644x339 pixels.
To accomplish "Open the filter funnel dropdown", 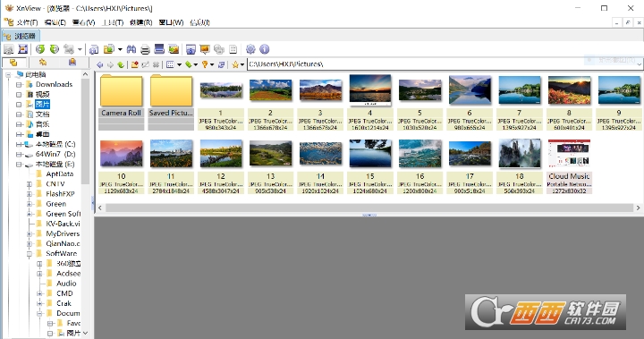I will pos(212,64).
